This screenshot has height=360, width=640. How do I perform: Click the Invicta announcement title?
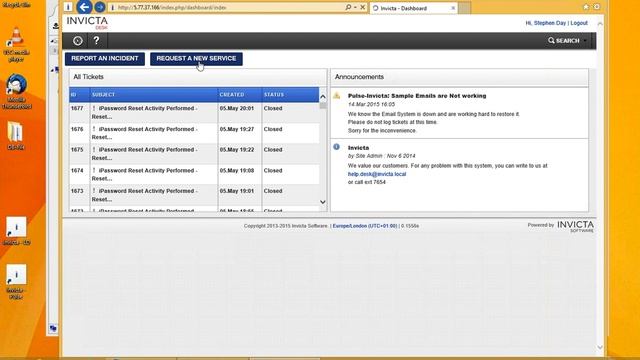pyautogui.click(x=358, y=148)
